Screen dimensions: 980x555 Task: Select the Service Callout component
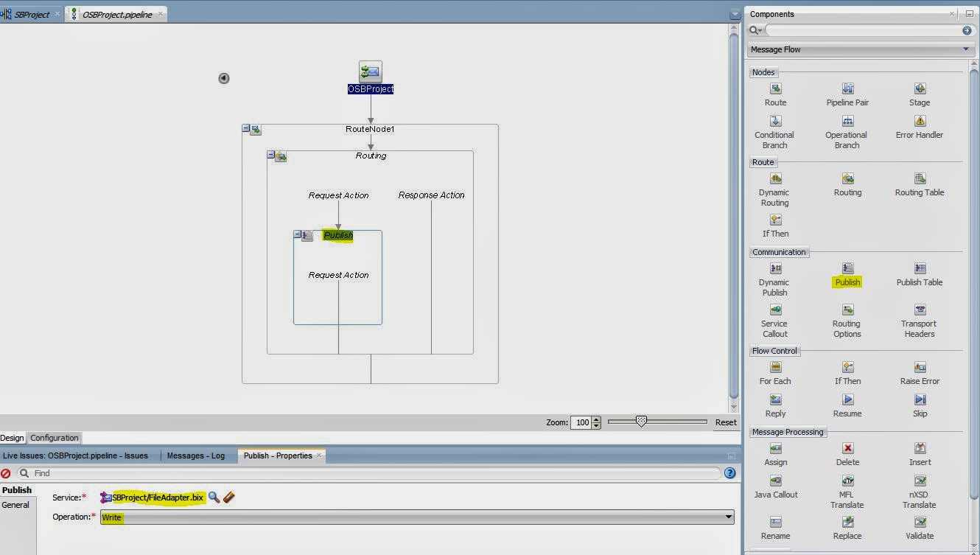tap(774, 321)
